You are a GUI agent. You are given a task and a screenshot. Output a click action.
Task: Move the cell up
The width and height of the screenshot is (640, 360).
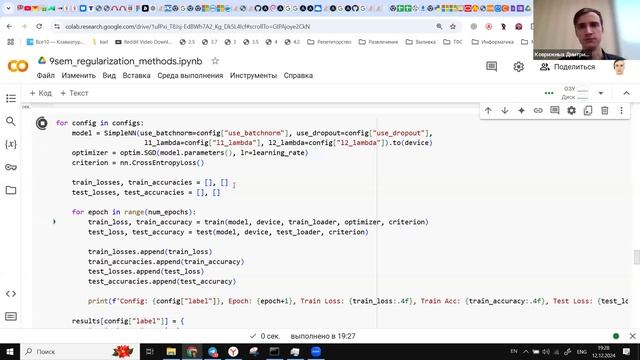click(488, 110)
